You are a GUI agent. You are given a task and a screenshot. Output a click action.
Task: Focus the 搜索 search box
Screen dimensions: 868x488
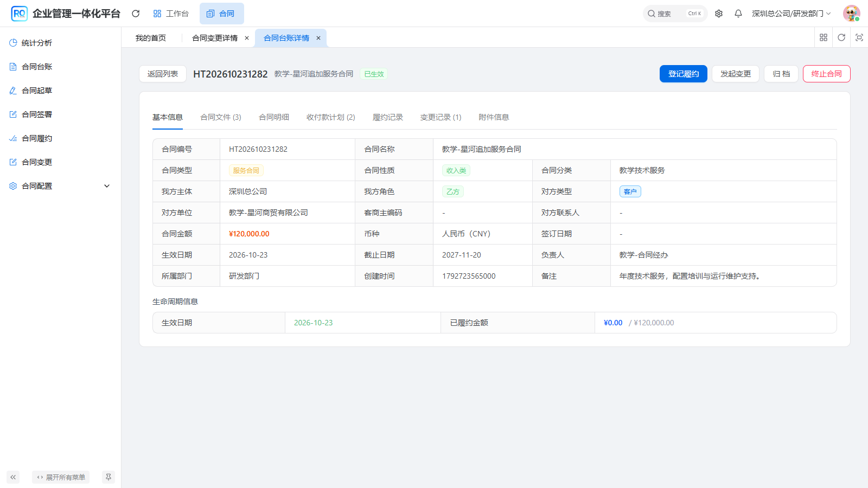click(675, 14)
